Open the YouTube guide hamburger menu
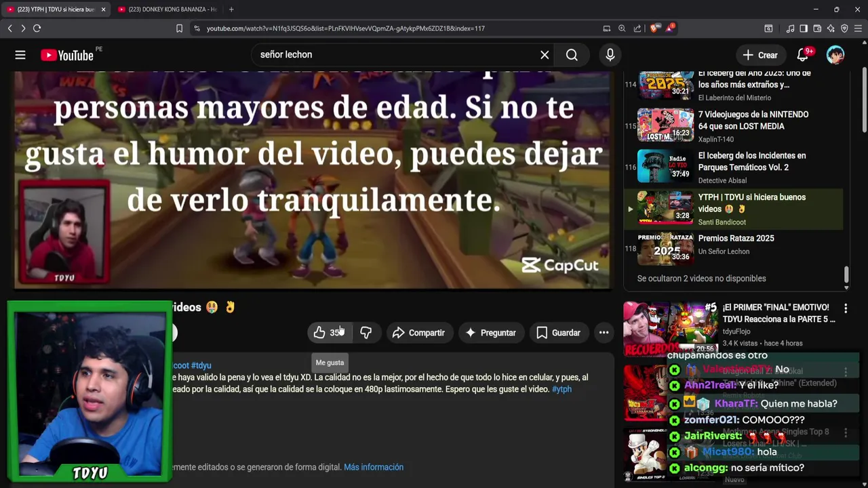Viewport: 868px width, 488px height. coord(20,55)
